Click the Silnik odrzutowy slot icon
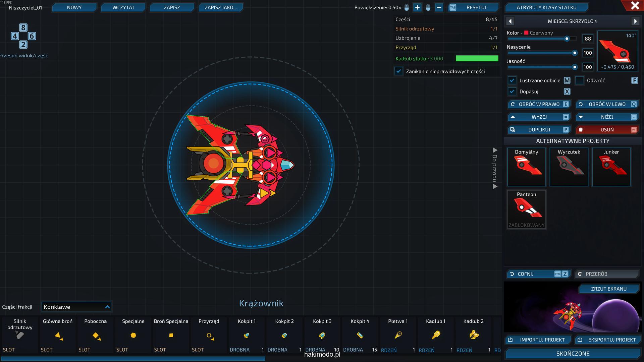 tap(20, 335)
